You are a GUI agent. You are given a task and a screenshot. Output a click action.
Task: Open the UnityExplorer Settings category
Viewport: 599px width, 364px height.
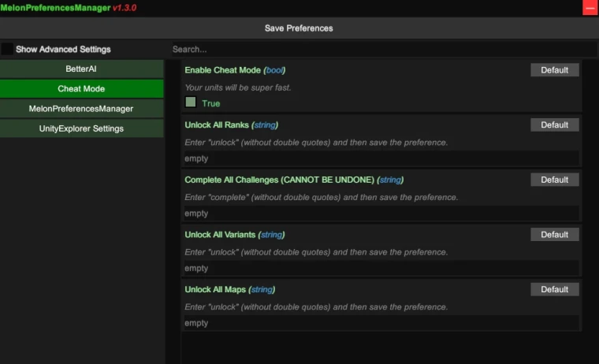tap(81, 128)
